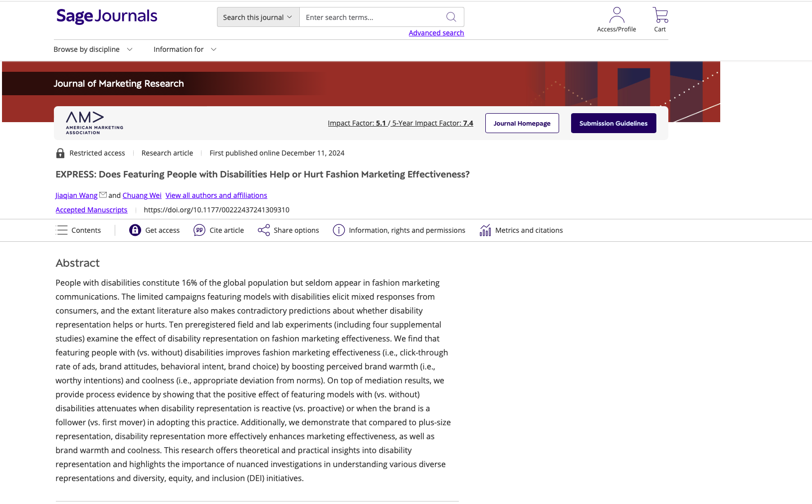Click the Metrics and citations chart icon

[485, 230]
